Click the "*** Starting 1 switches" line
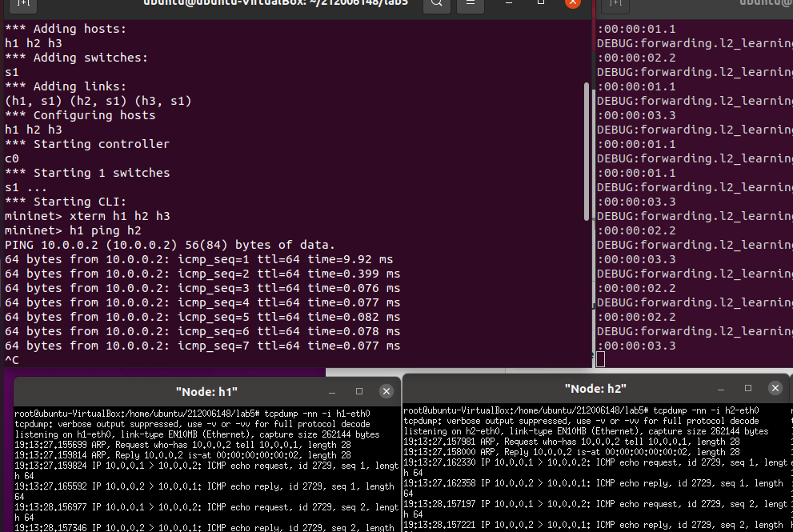Screen dimensions: 793x532 point(87,173)
